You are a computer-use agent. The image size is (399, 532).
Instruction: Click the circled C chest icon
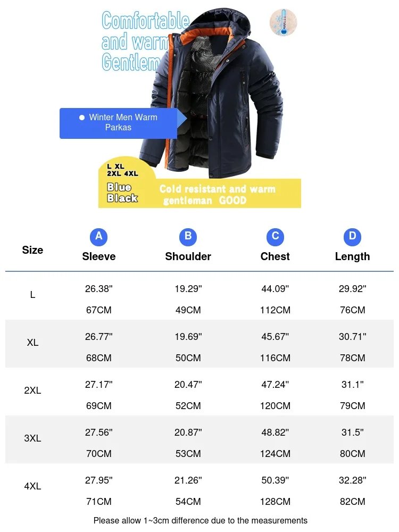click(275, 236)
